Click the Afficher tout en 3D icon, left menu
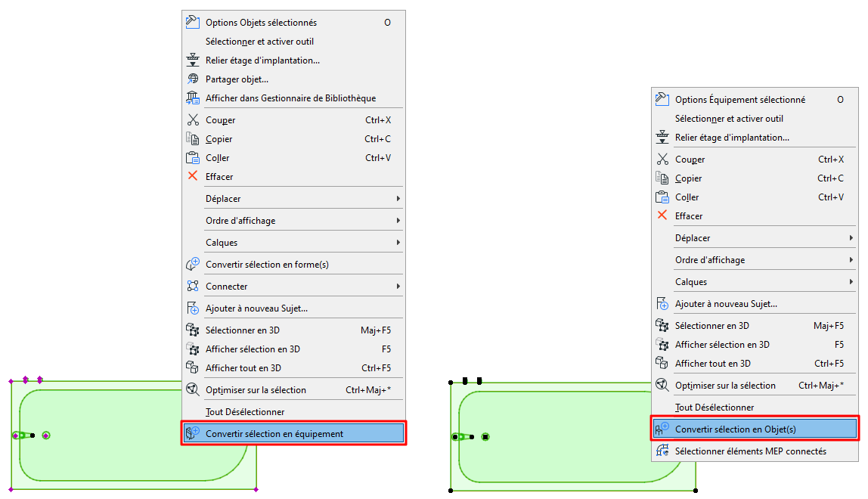The width and height of the screenshot is (868, 499). (193, 367)
